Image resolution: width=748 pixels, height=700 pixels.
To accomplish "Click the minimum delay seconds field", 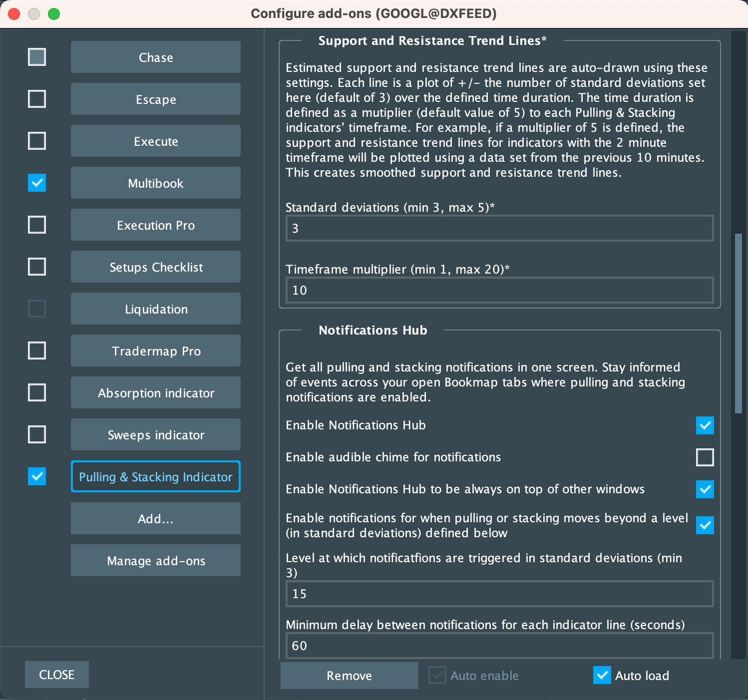I will pyautogui.click(x=499, y=646).
